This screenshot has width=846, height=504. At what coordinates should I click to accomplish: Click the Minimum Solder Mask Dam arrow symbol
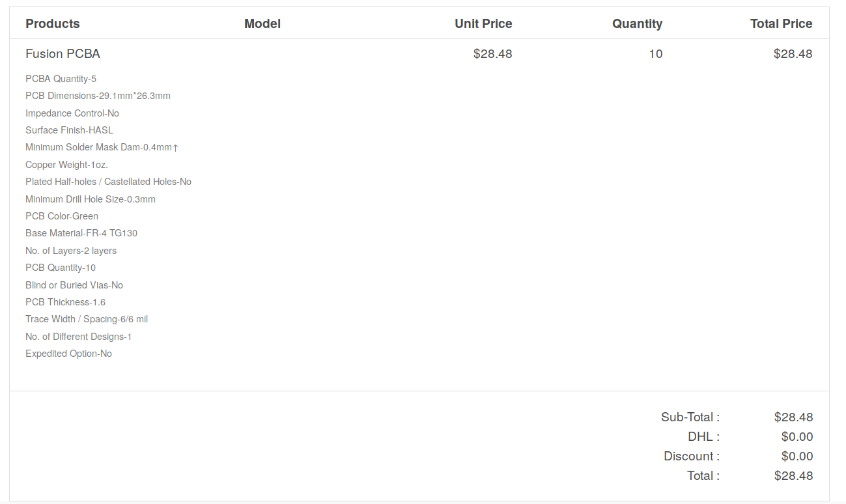pyautogui.click(x=175, y=148)
